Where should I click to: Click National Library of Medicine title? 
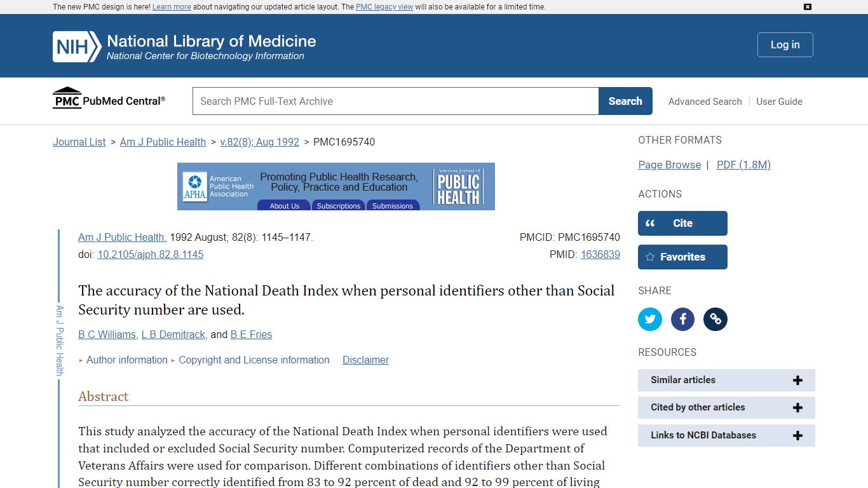click(211, 41)
